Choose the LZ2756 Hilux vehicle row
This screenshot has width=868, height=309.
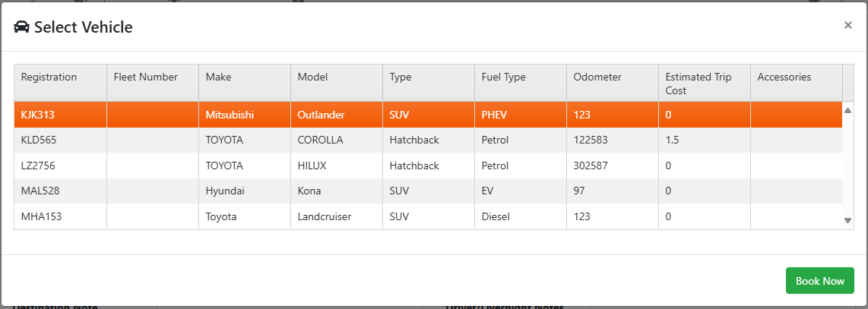click(428, 166)
